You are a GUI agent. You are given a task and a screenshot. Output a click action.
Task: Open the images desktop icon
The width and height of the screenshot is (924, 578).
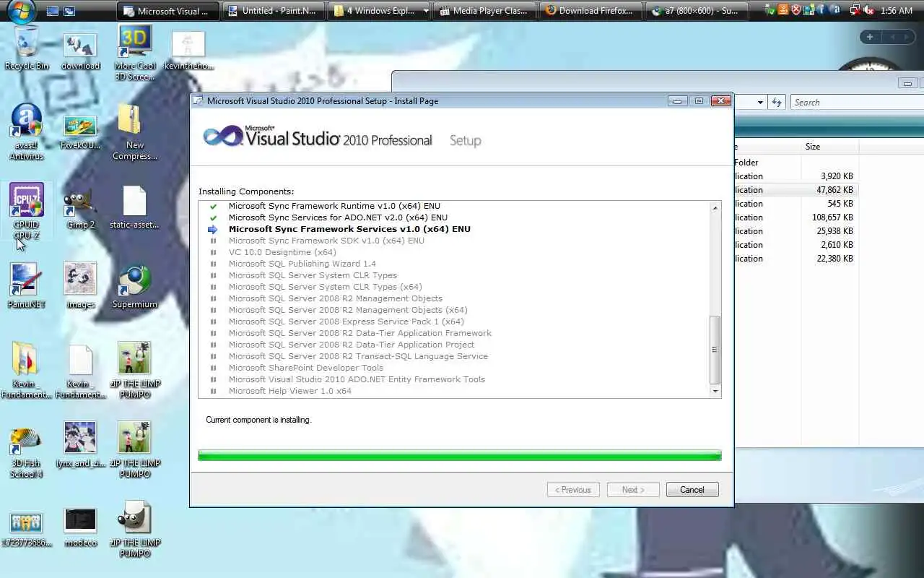coord(80,286)
